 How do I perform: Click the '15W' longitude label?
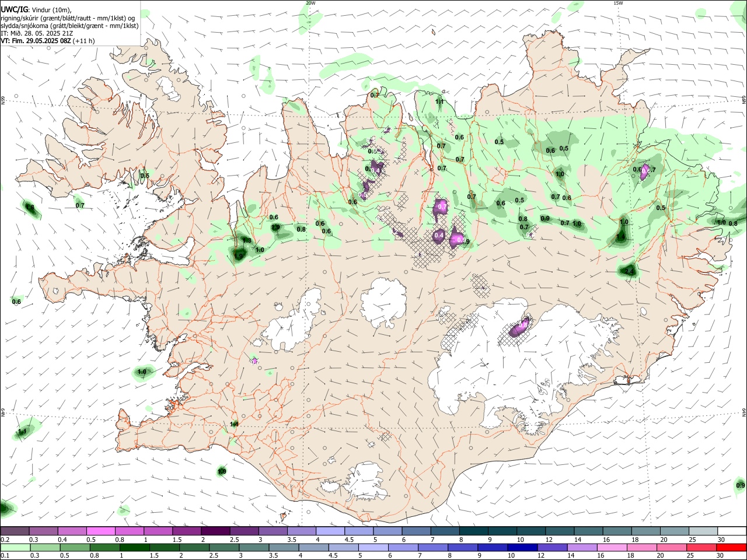[x=617, y=3]
